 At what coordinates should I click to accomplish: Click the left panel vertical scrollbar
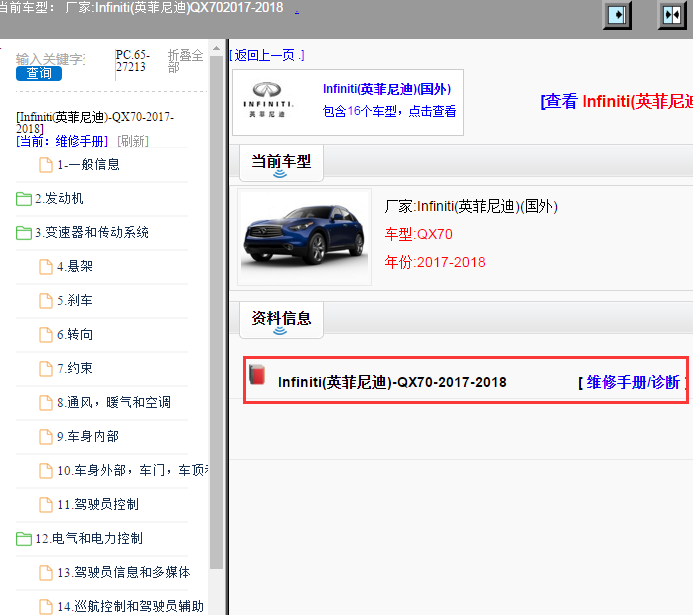point(217,311)
